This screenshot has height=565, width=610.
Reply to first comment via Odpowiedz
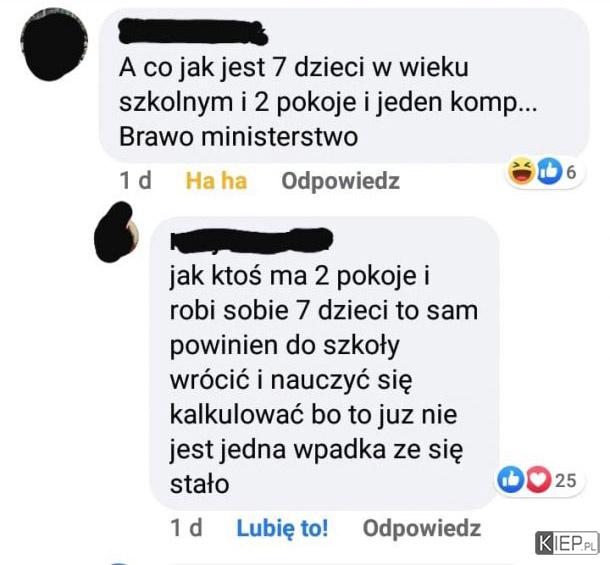point(340,181)
